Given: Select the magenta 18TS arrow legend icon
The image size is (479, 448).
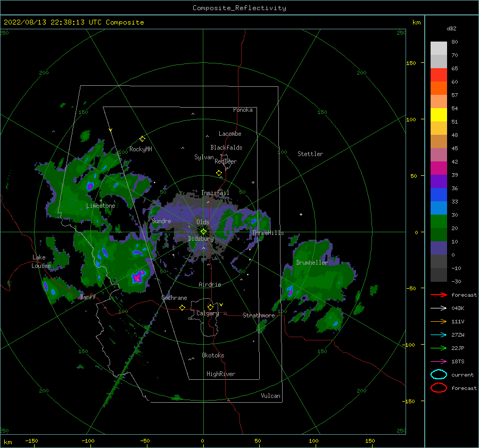Looking at the screenshot, I should coord(439,362).
